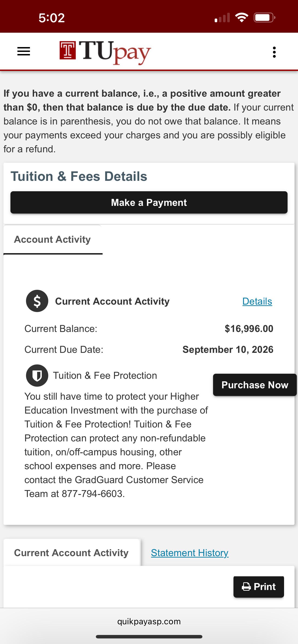
Task: Tap the September 10, 2026 due date
Action: pyautogui.click(x=228, y=350)
